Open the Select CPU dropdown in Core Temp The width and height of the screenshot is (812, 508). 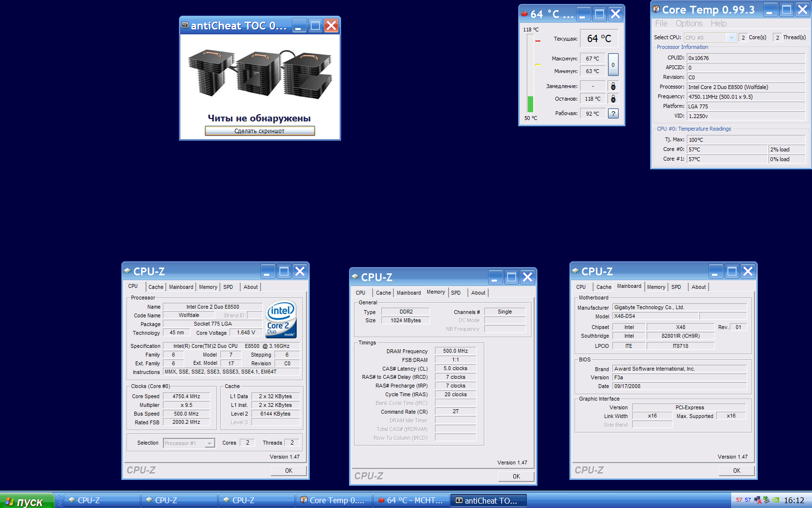click(x=731, y=38)
